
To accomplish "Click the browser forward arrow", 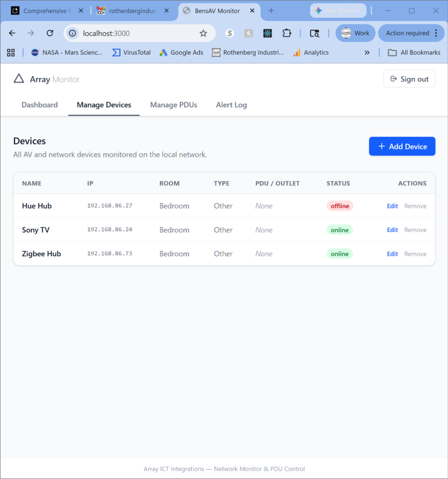I will pyautogui.click(x=31, y=33).
